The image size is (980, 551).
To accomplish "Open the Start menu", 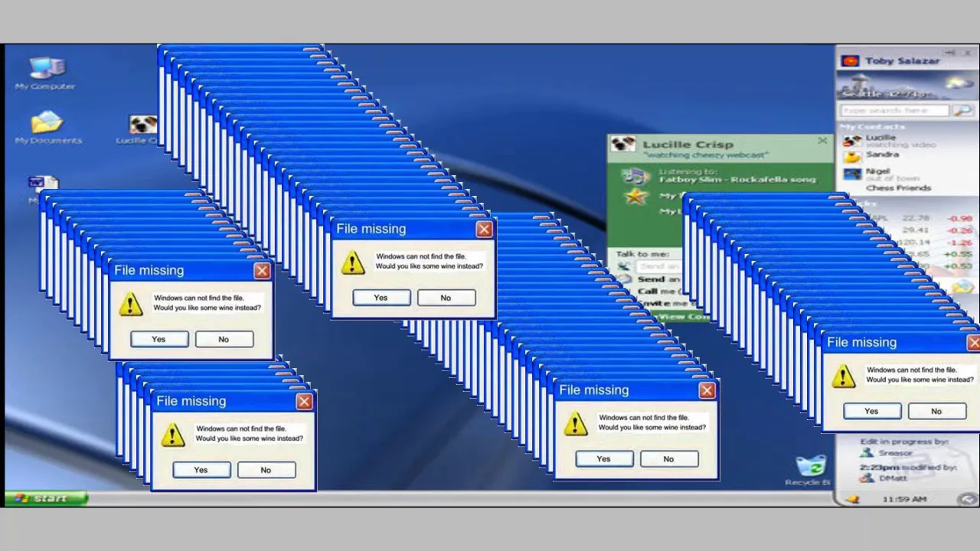I will [46, 499].
